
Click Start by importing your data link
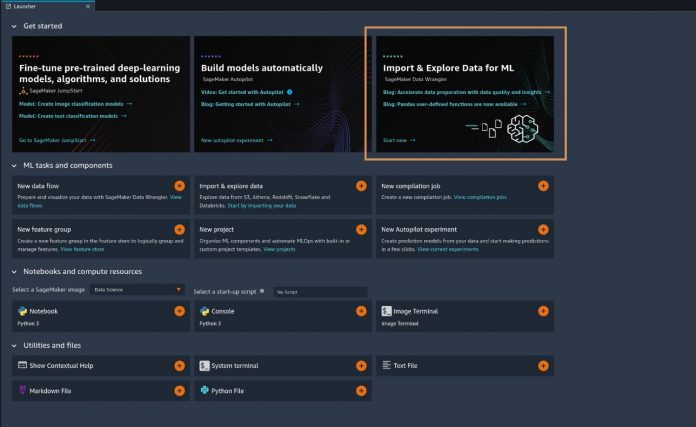click(261, 206)
